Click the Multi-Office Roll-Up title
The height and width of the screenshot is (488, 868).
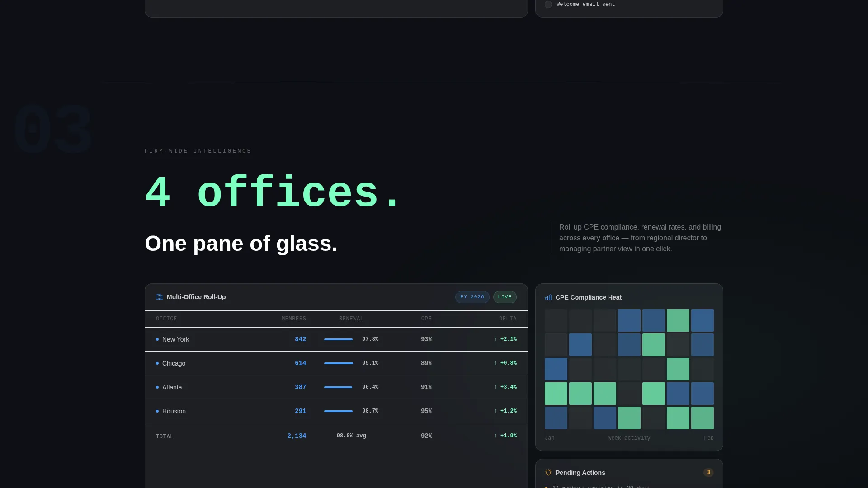click(196, 297)
